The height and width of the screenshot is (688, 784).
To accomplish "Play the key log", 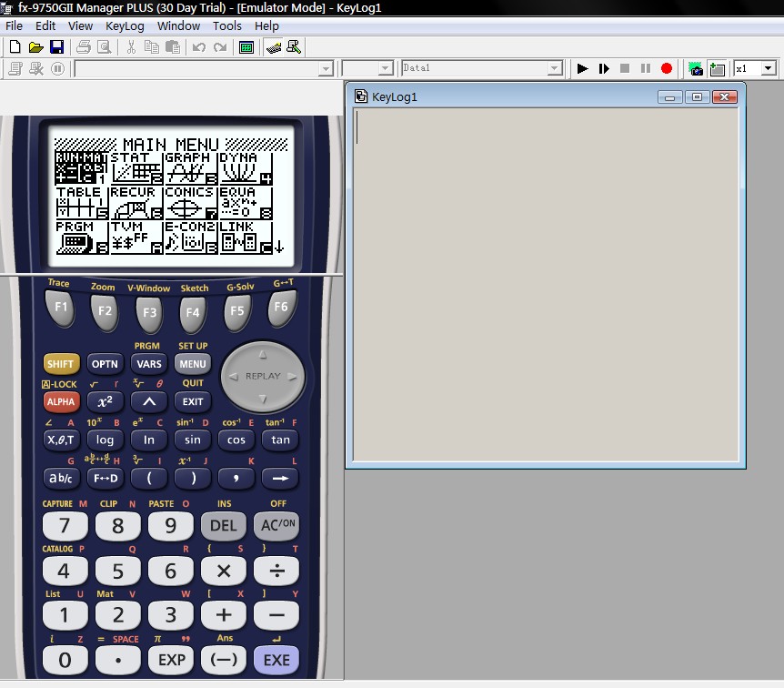I will click(x=582, y=68).
